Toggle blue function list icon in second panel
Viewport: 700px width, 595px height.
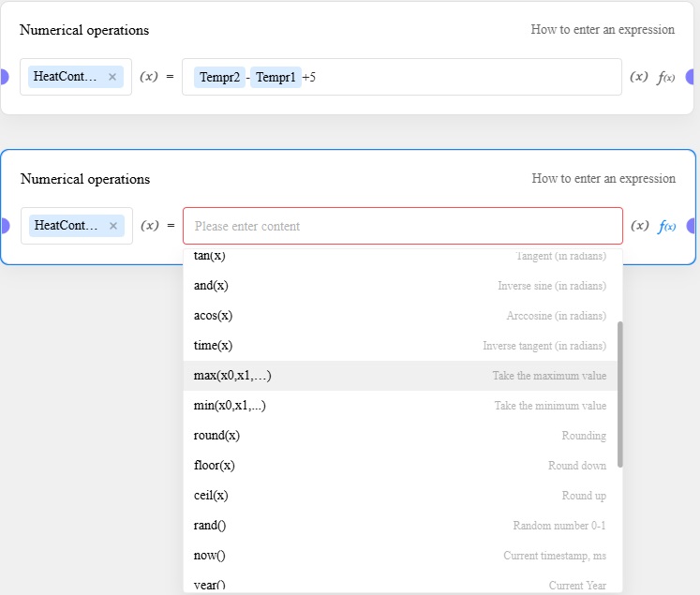tap(666, 226)
